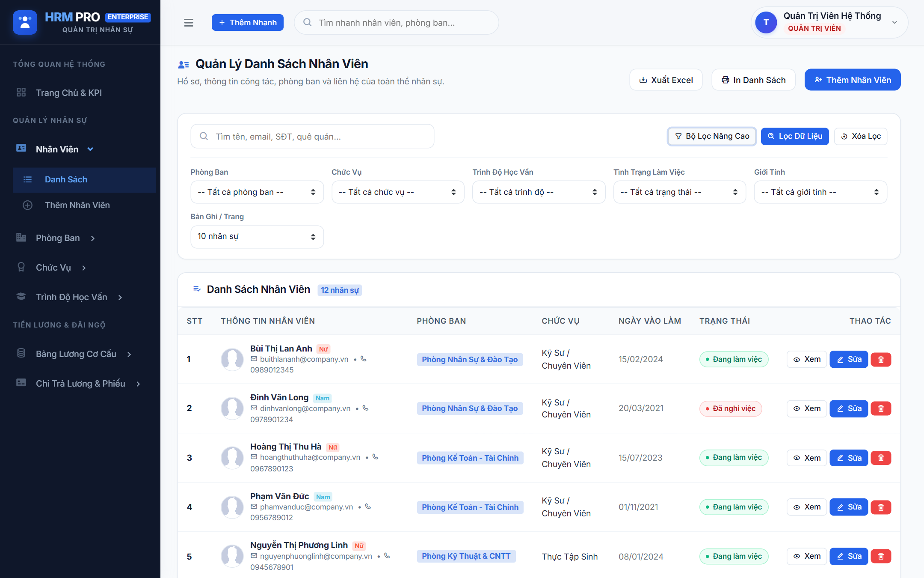Click the blue Thêm Nhân Viên button
Image resolution: width=924 pixels, height=578 pixels.
853,80
